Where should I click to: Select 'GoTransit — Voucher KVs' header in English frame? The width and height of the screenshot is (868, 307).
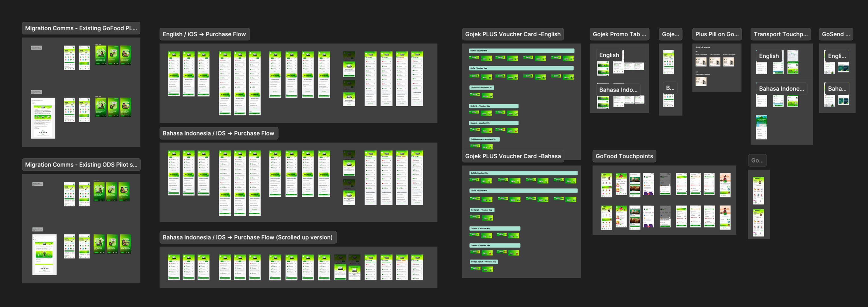click(482, 88)
